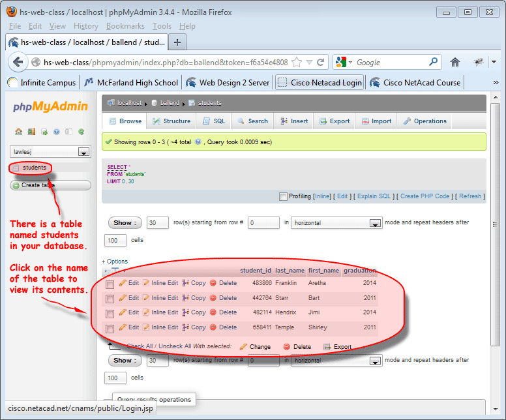Open the Bookmarks menu in Firefox
Image resolution: width=506 pixels, height=420 pixels.
pos(125,26)
